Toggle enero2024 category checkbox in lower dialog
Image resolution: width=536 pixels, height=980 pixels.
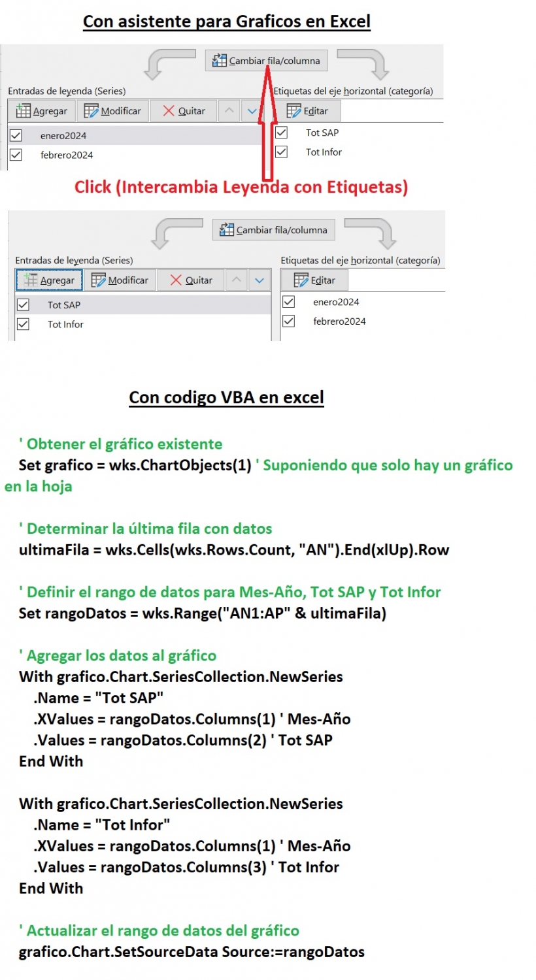(x=289, y=302)
